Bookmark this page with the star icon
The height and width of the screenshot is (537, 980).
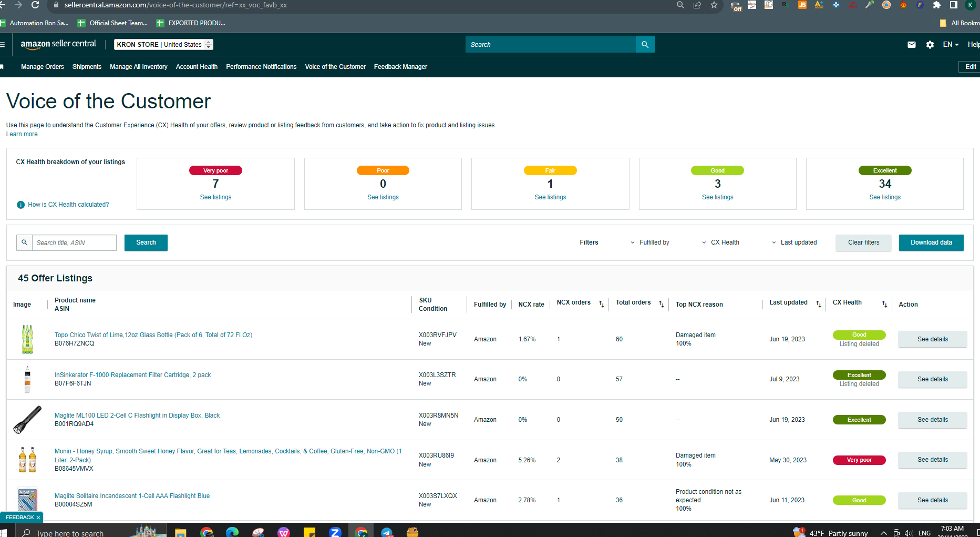(x=714, y=5)
